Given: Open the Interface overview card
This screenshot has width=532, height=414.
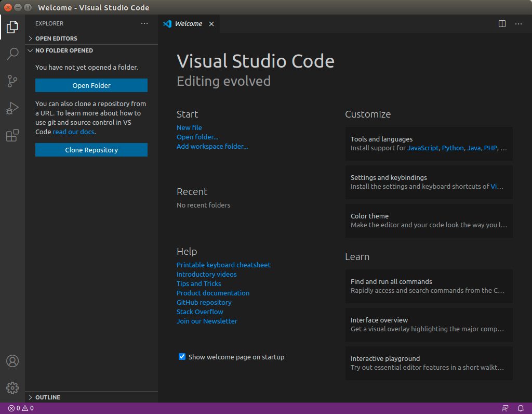Looking at the screenshot, I should 429,325.
